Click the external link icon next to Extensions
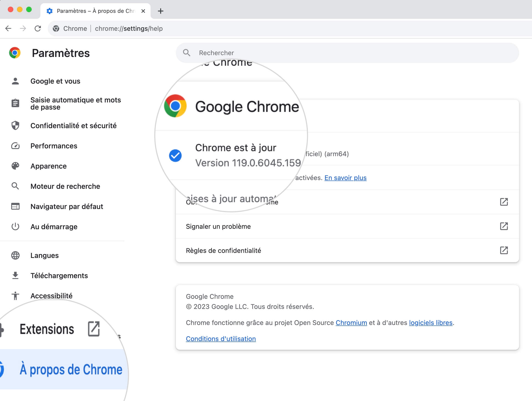The image size is (532, 401). [94, 329]
